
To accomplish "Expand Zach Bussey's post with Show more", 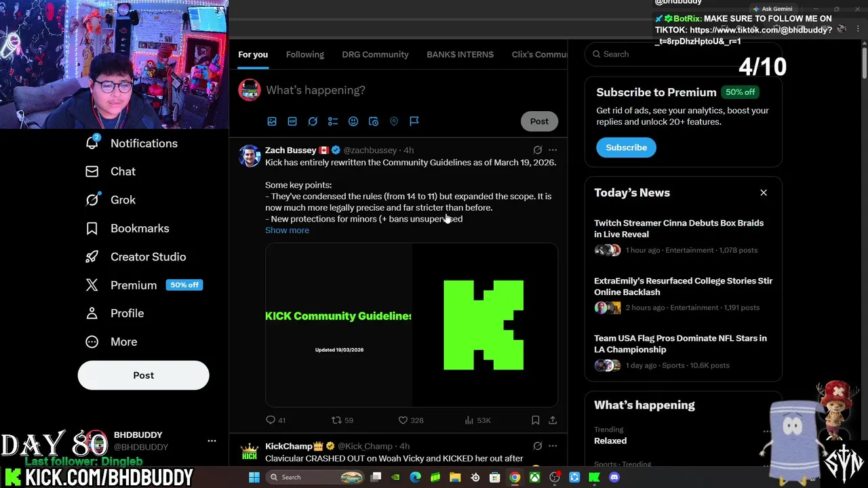I will [x=287, y=230].
